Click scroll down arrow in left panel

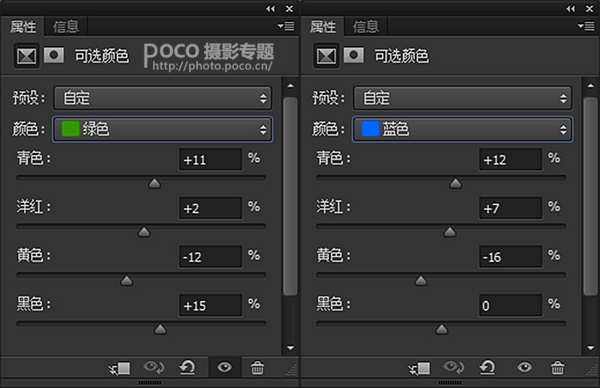pyautogui.click(x=290, y=348)
